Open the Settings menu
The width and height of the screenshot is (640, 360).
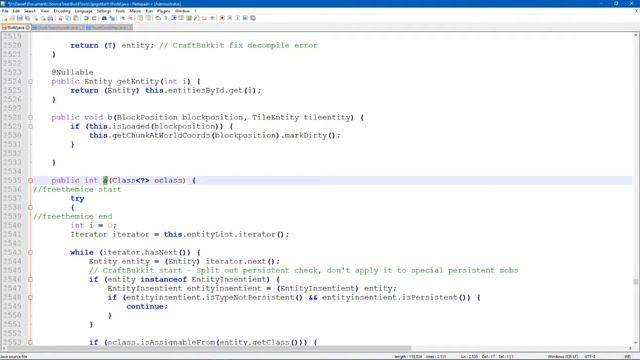pos(104,11)
